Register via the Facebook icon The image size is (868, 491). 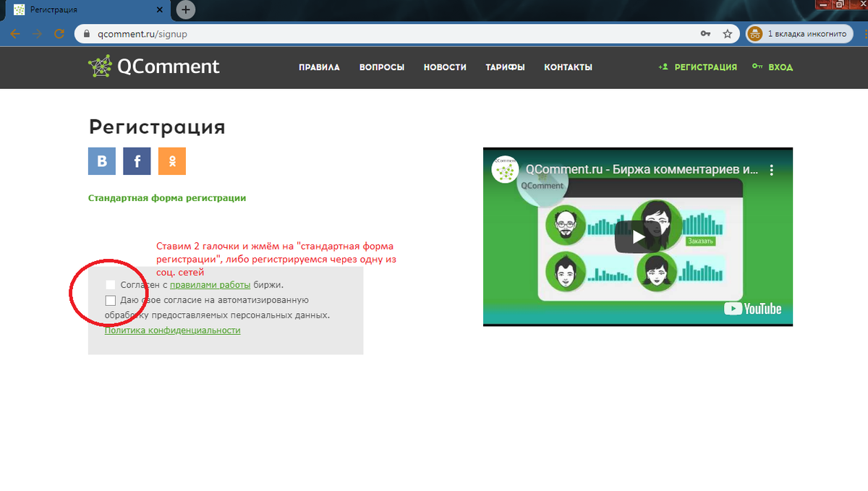tap(137, 161)
